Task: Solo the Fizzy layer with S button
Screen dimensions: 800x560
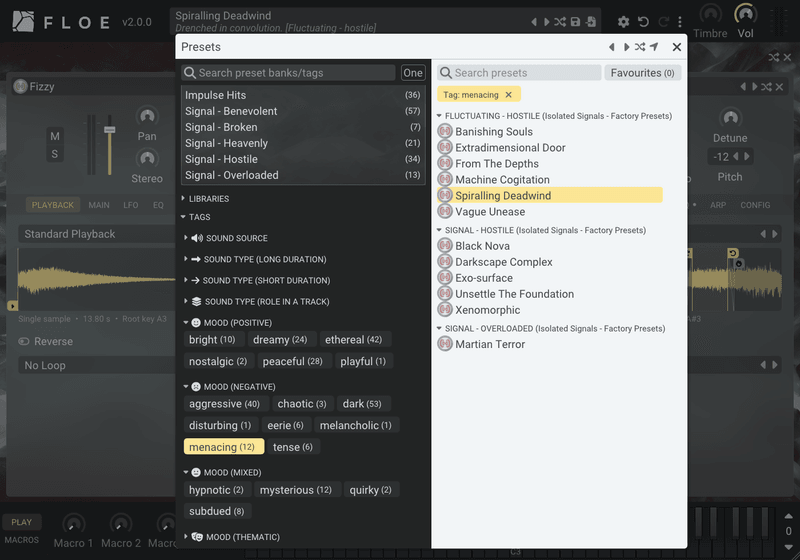Action: click(55, 154)
